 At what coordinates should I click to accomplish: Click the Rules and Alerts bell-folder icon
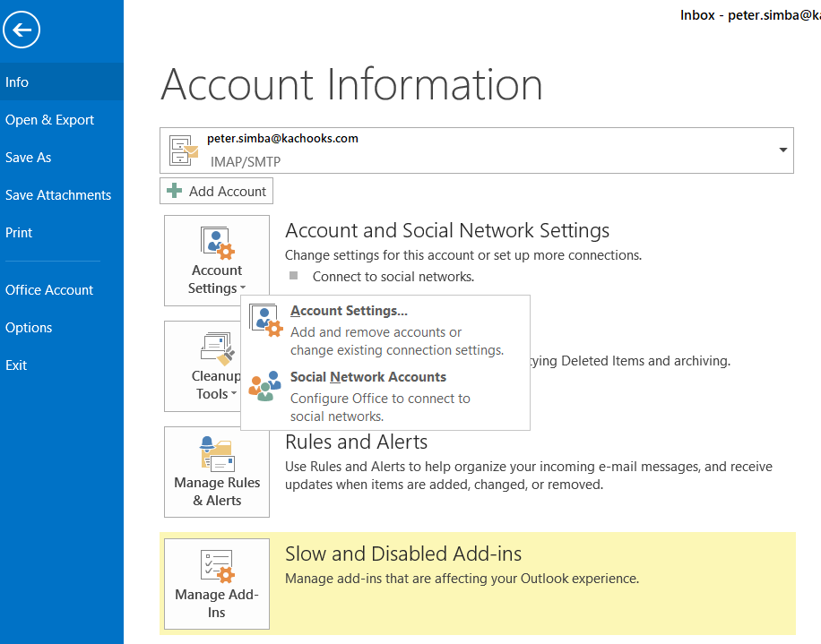[217, 453]
